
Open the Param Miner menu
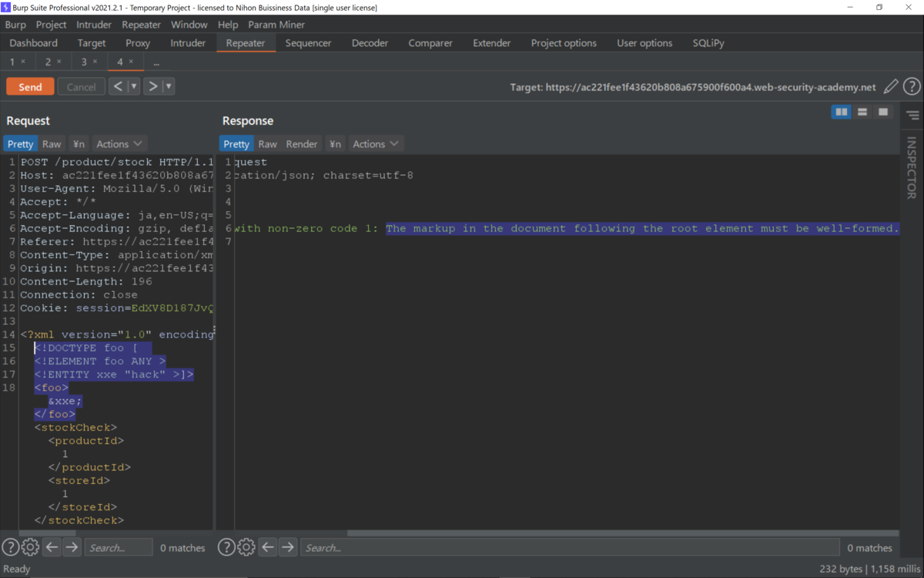point(276,25)
